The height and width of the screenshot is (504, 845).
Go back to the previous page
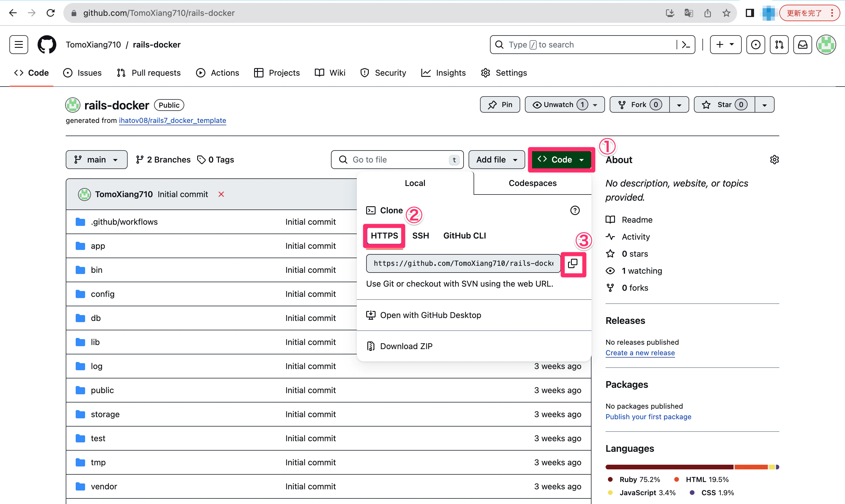pyautogui.click(x=13, y=13)
